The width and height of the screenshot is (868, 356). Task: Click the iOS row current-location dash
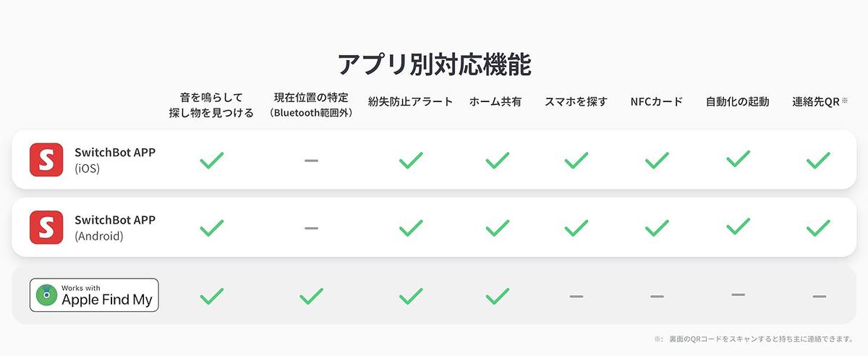click(x=311, y=160)
